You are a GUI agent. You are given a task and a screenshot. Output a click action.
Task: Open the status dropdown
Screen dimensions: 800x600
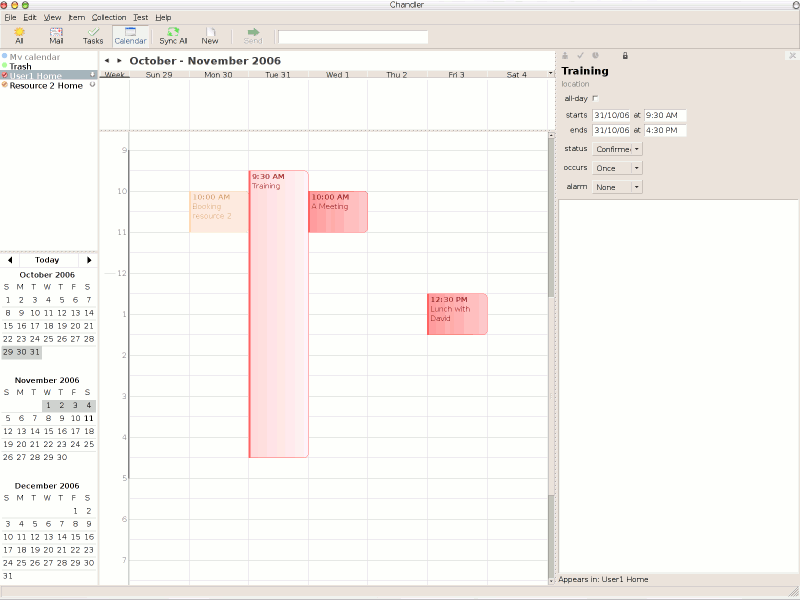[617, 149]
